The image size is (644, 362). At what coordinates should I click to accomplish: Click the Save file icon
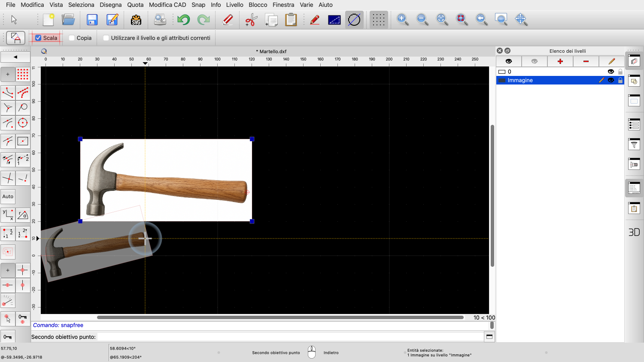pyautogui.click(x=92, y=20)
